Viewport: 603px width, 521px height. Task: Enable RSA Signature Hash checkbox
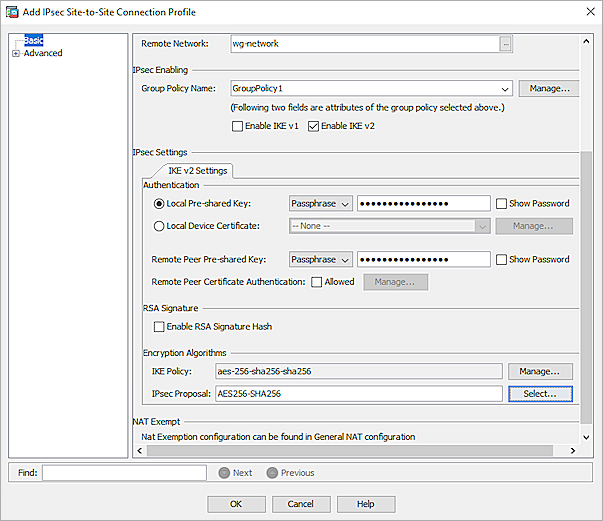pyautogui.click(x=158, y=327)
